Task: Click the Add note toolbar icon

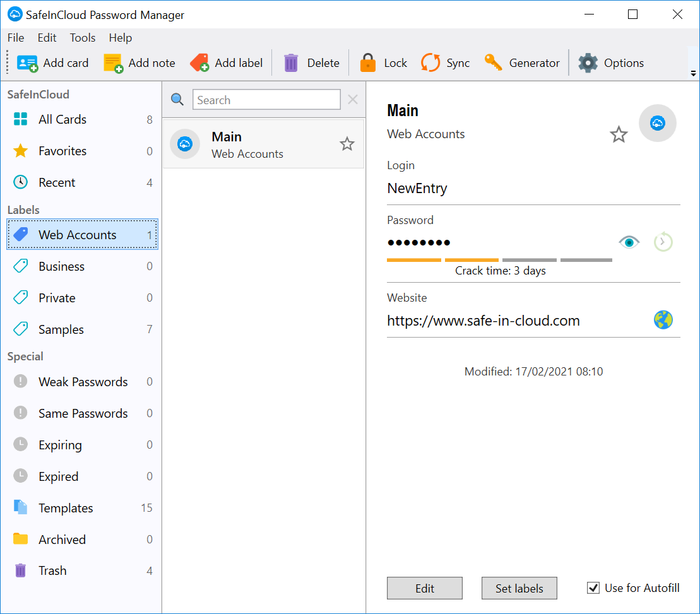Action: pos(114,63)
